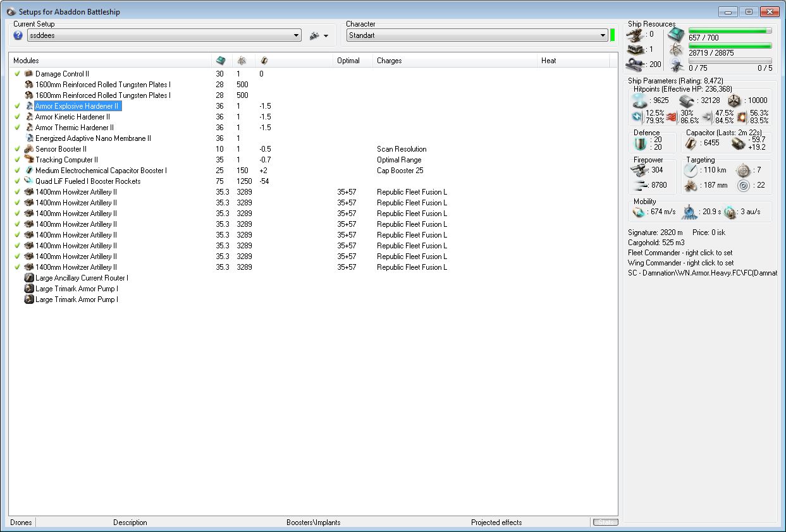786x532 pixels.
Task: Click the explosive resistance icon near 56.3%
Action: click(742, 116)
